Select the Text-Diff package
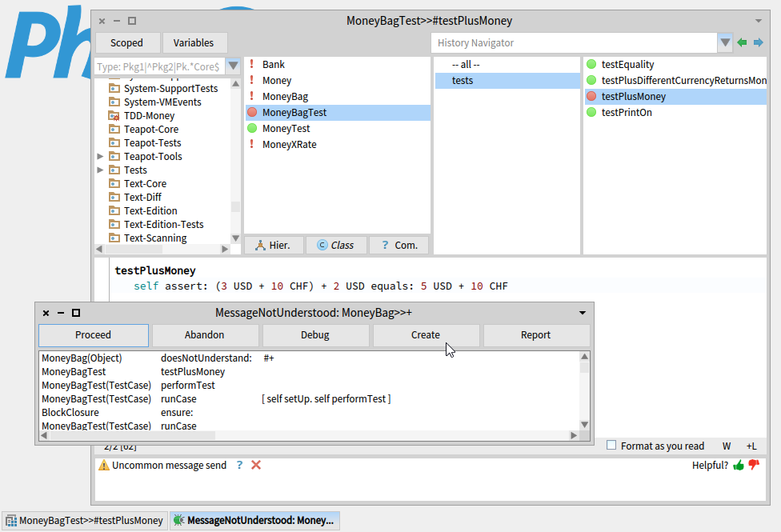Screen dimensions: 781x532 pos(142,198)
